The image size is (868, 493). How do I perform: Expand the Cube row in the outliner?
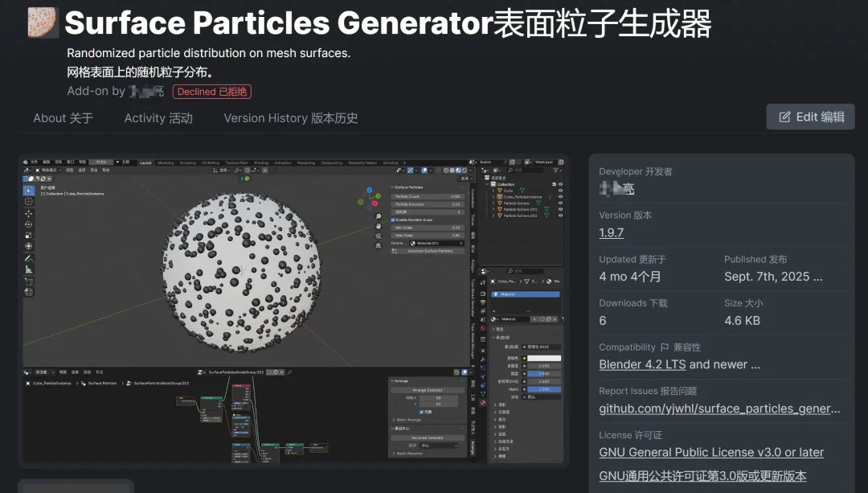493,191
